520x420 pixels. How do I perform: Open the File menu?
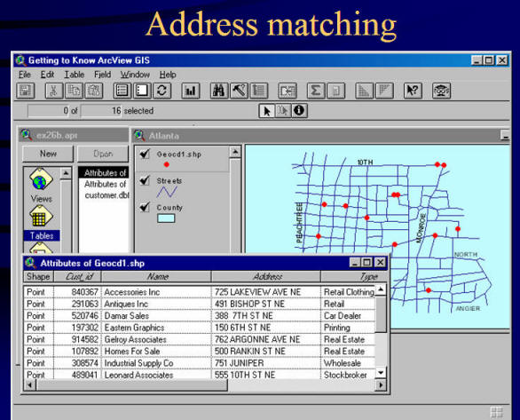(x=25, y=75)
